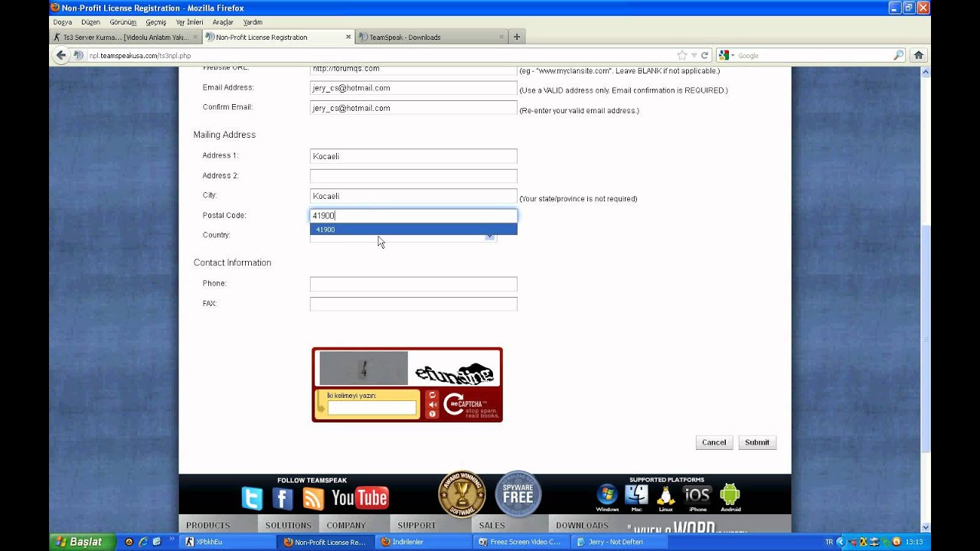The width and height of the screenshot is (980, 551).
Task: Expand the Country dropdown
Action: [489, 236]
